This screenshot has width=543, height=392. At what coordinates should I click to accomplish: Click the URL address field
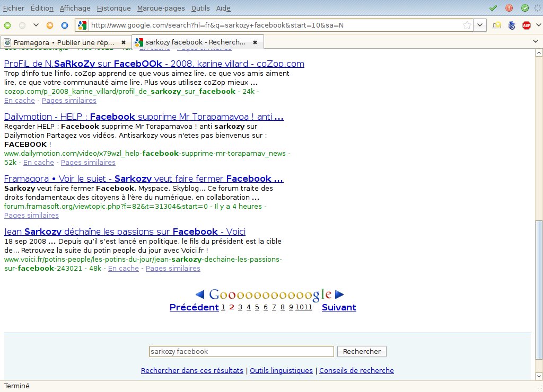point(275,25)
